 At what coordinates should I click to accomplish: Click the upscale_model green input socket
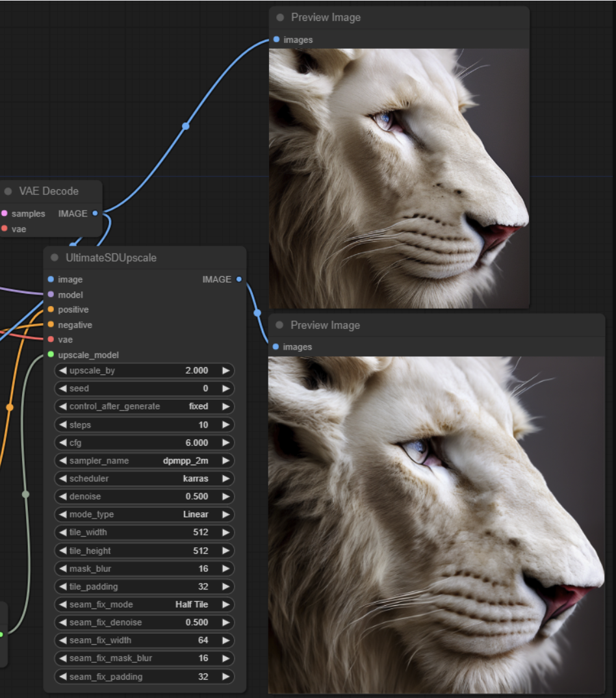tap(51, 355)
